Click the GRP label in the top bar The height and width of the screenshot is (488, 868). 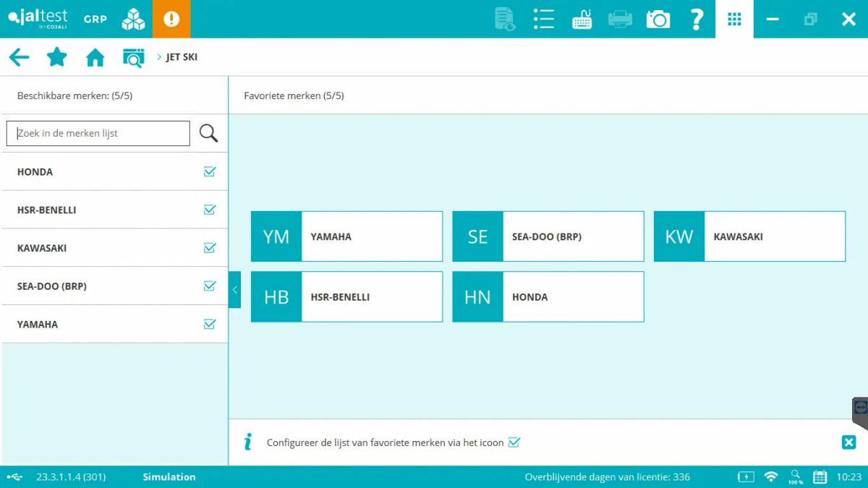coord(95,19)
